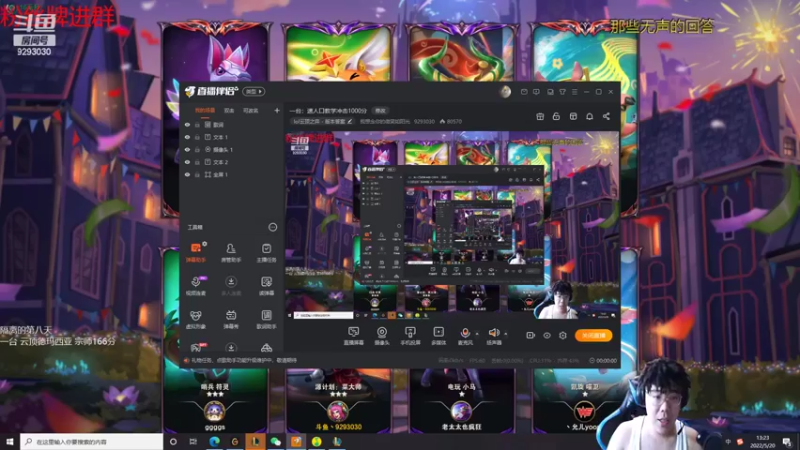Click the gift task notice in status bar
The image size is (800, 450).
[x=241, y=360]
